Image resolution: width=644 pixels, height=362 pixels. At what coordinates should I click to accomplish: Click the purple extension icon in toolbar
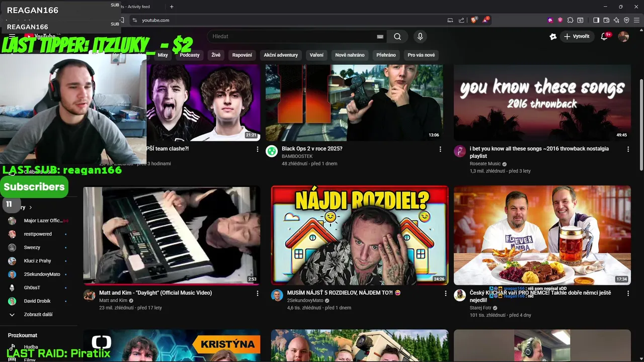click(550, 20)
